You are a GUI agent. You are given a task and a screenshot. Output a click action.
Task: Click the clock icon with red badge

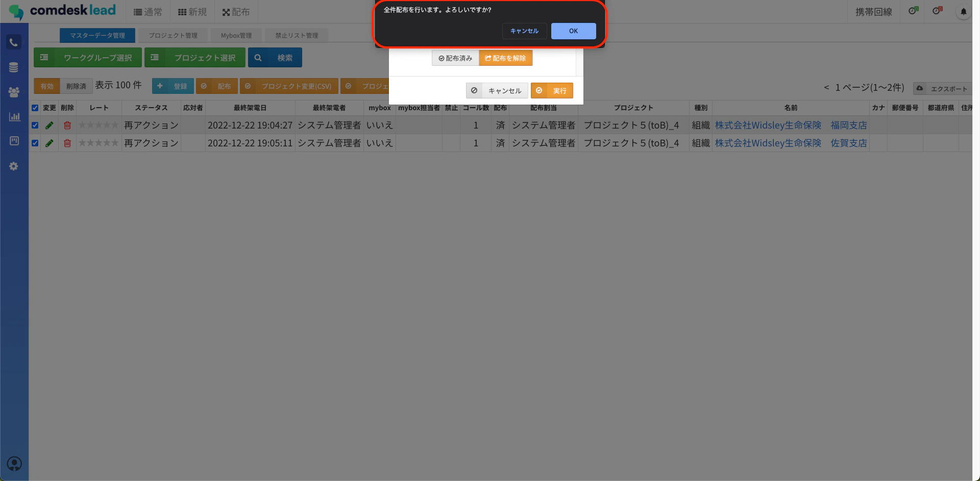(x=937, y=11)
